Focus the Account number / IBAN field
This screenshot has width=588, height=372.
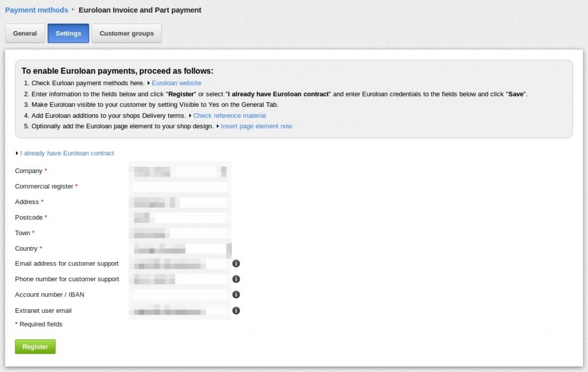180,295
